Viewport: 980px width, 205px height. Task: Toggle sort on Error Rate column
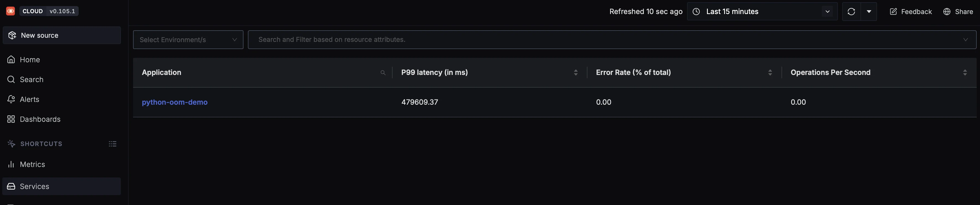(770, 72)
